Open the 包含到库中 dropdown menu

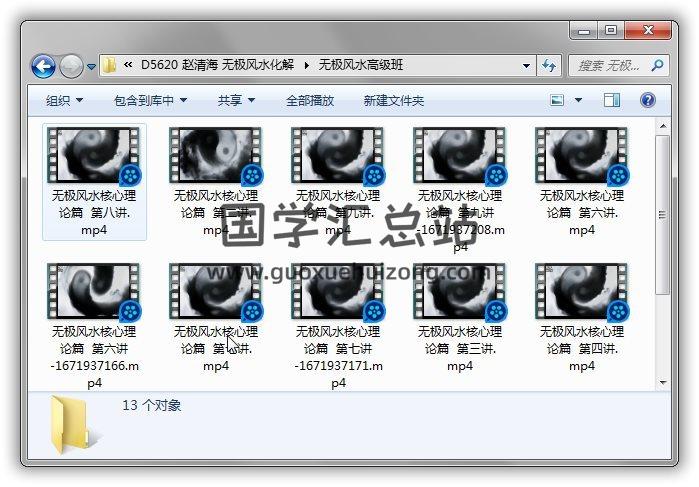150,101
